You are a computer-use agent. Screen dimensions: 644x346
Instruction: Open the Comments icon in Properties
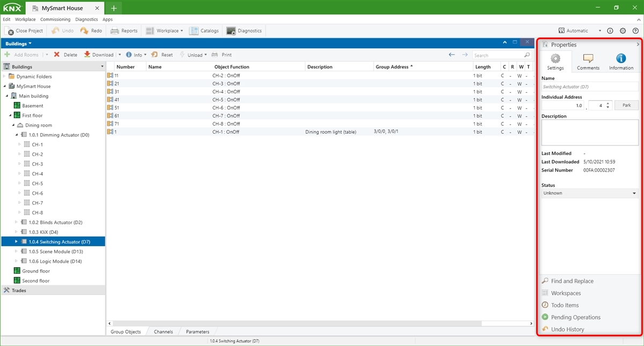pos(588,58)
